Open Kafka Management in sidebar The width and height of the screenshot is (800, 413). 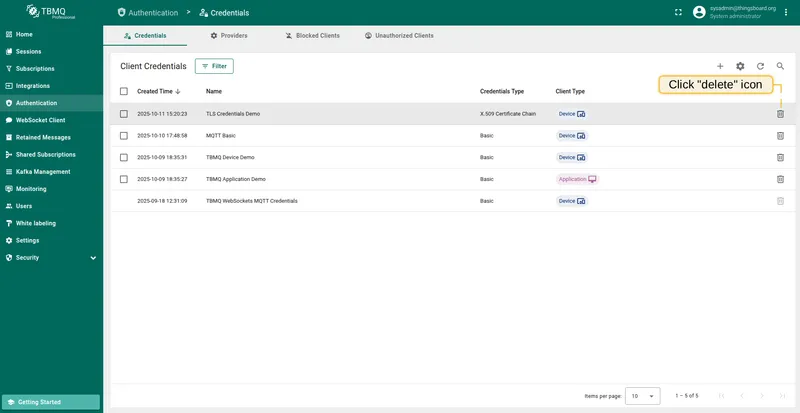click(x=51, y=172)
